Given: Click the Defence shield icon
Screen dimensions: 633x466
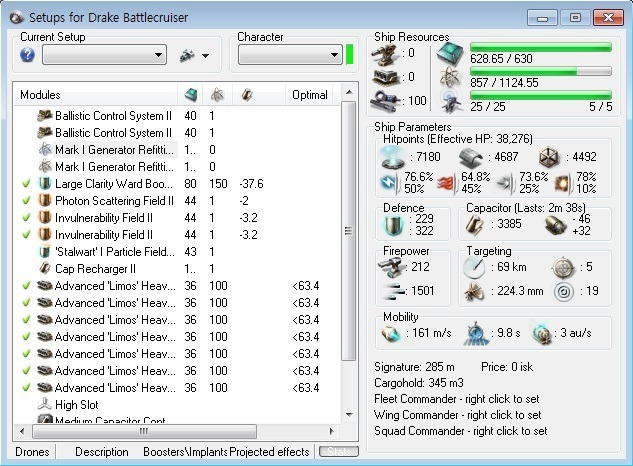Looking at the screenshot, I should tap(394, 225).
